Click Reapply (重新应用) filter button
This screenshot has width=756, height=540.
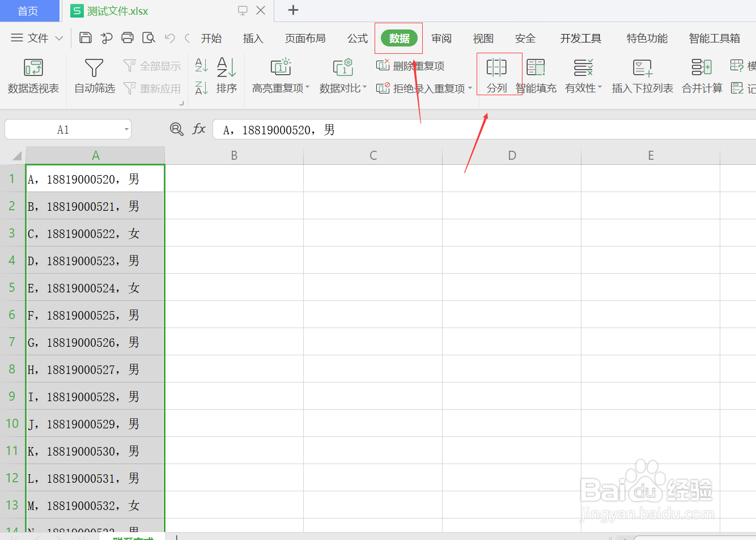point(152,88)
